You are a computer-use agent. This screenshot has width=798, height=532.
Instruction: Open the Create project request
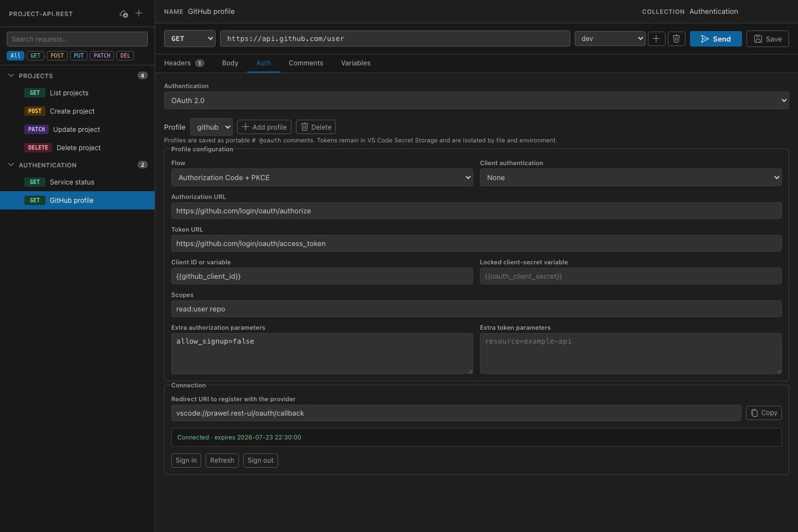[78, 111]
